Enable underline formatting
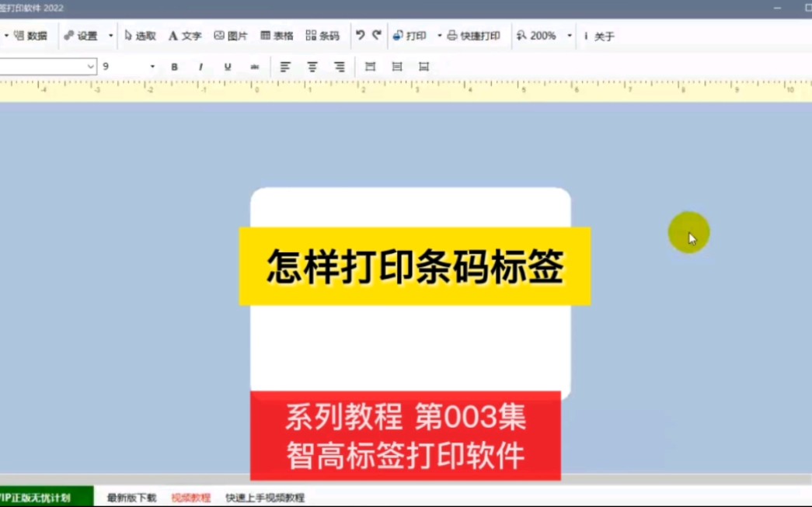Viewport: 812px width, 507px height. 227,67
